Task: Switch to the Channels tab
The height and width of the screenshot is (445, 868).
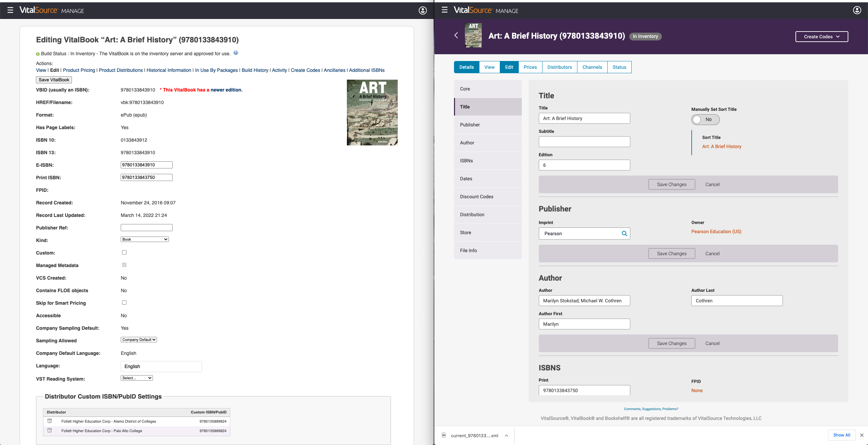Action: point(592,67)
